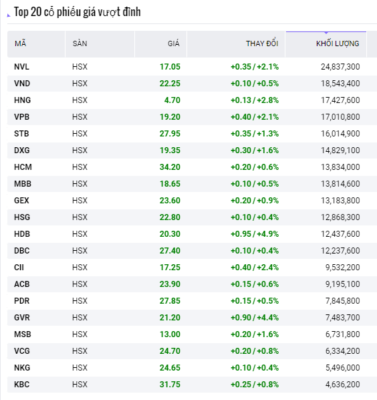Select GEX price 23.60
The height and width of the screenshot is (400, 377).
(x=170, y=200)
